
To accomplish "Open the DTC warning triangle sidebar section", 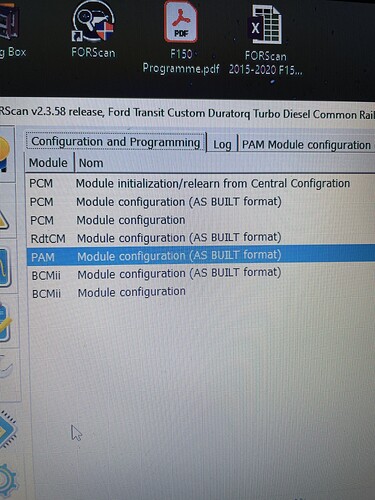I will 5,220.
